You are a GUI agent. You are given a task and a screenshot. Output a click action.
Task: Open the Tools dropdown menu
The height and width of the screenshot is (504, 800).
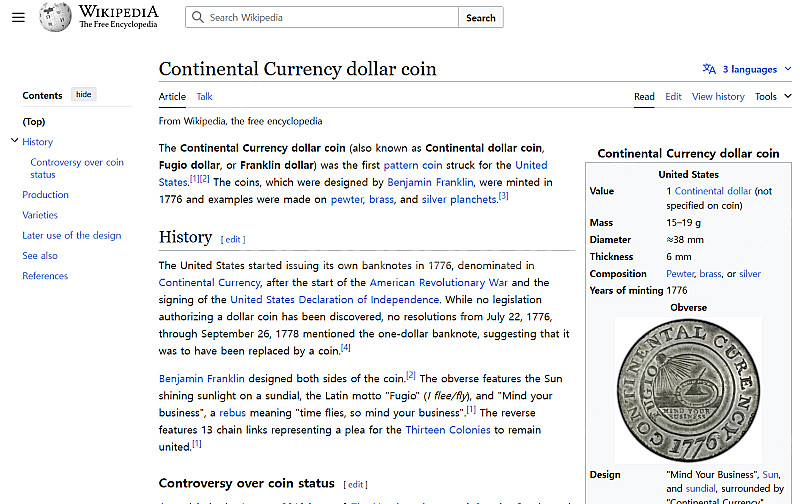(773, 96)
